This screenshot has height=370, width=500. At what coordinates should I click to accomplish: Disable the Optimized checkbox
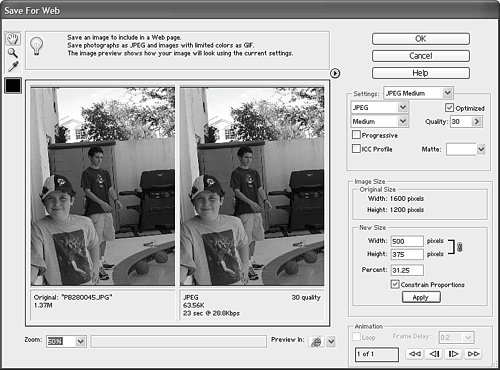point(449,108)
